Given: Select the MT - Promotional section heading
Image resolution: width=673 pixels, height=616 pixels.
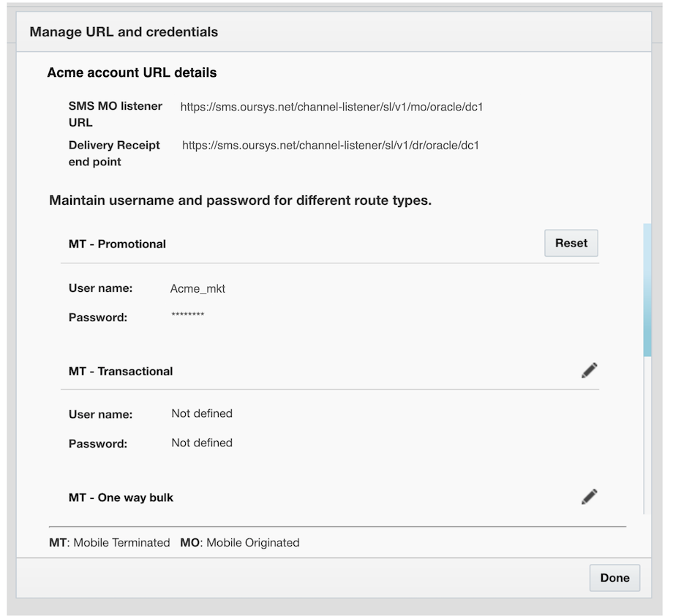Looking at the screenshot, I should (x=117, y=244).
